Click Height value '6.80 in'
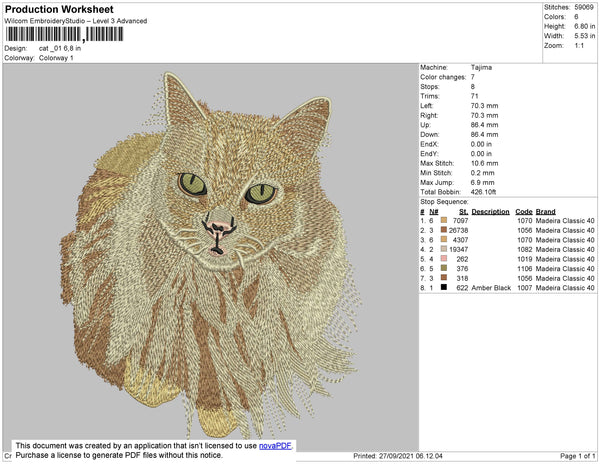 pos(585,26)
